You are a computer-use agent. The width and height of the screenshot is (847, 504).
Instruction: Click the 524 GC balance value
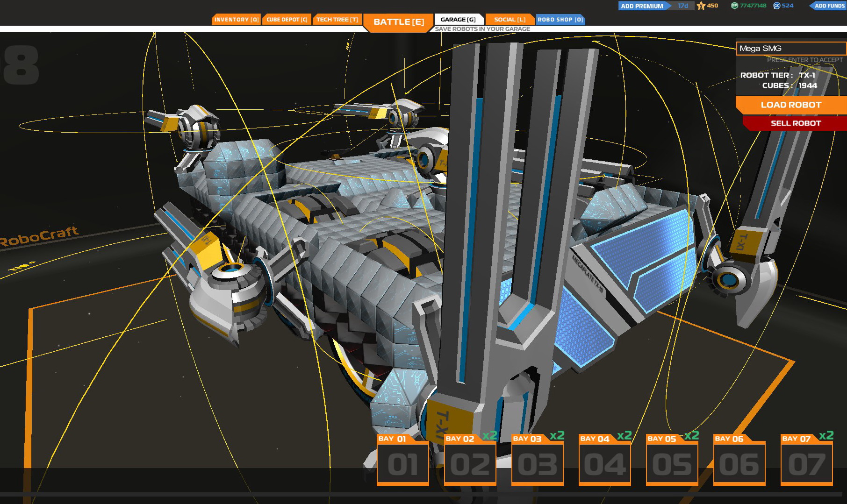(788, 6)
